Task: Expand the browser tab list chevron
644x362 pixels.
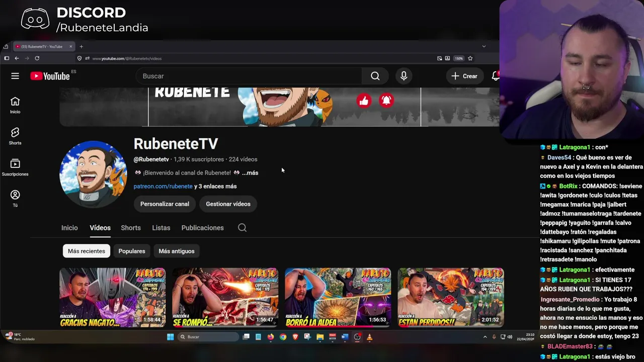Action: click(x=484, y=46)
